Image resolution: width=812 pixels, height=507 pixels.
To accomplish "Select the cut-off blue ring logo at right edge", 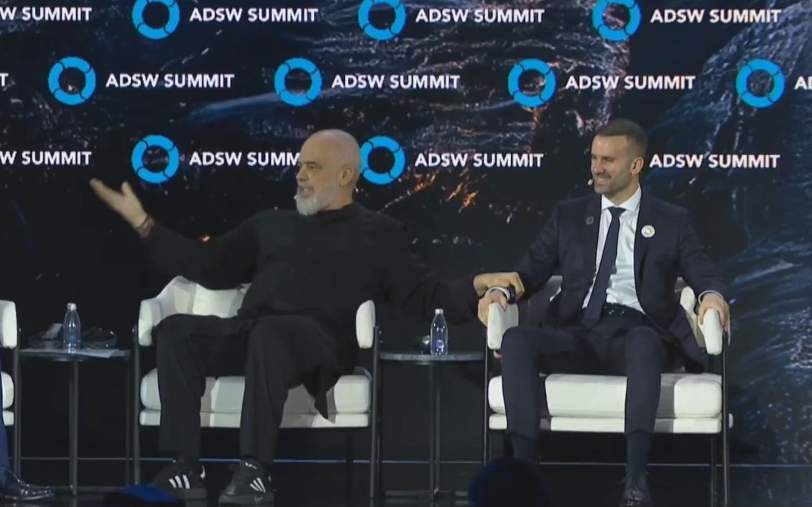I will [760, 83].
